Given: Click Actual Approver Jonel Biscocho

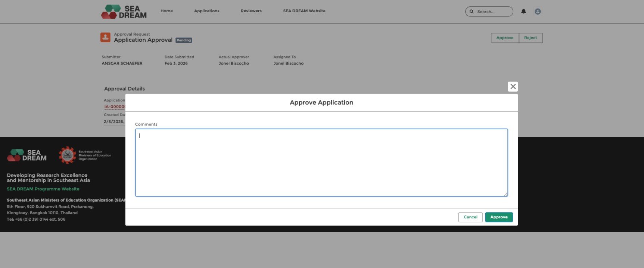Looking at the screenshot, I should [x=234, y=63].
